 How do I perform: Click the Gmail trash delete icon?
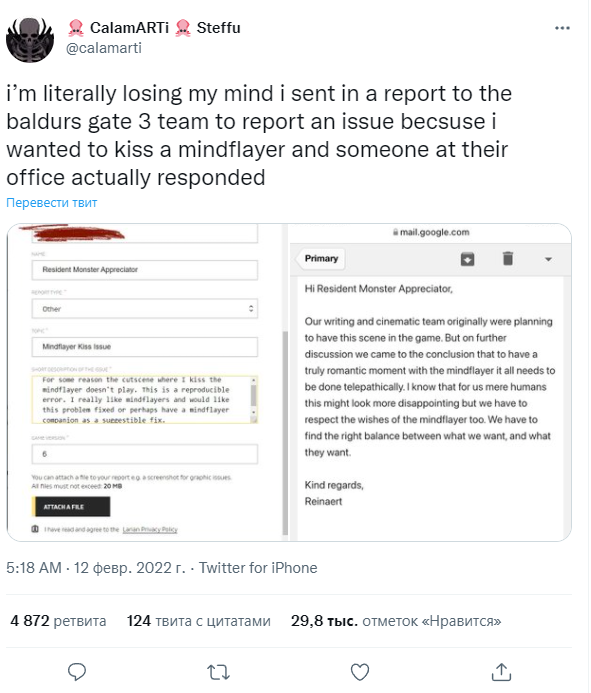508,258
